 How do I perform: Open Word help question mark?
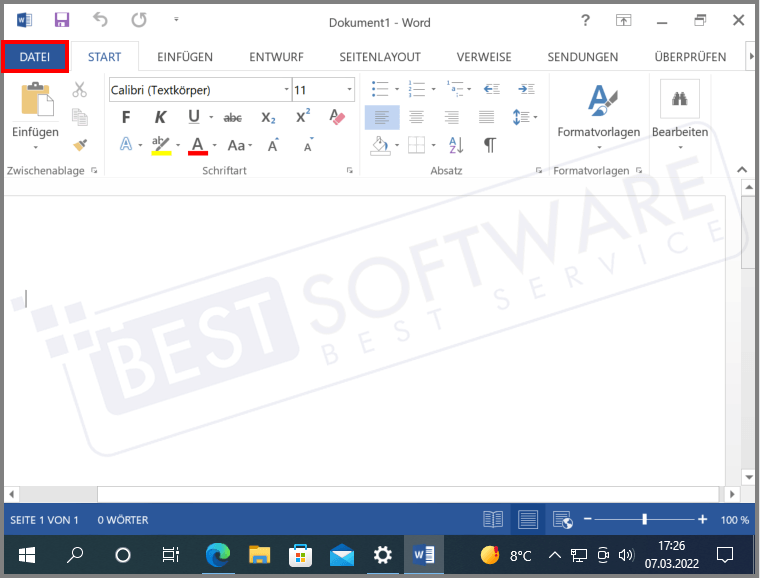point(585,20)
